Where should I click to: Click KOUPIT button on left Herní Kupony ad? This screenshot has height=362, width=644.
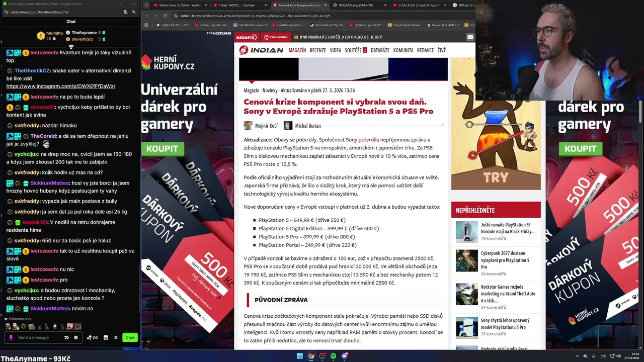162,149
